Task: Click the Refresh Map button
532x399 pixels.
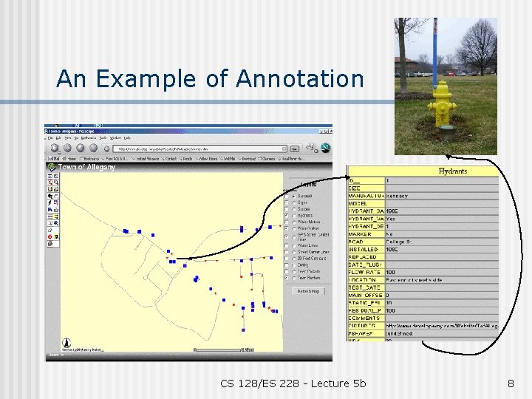Action: pyautogui.click(x=308, y=291)
